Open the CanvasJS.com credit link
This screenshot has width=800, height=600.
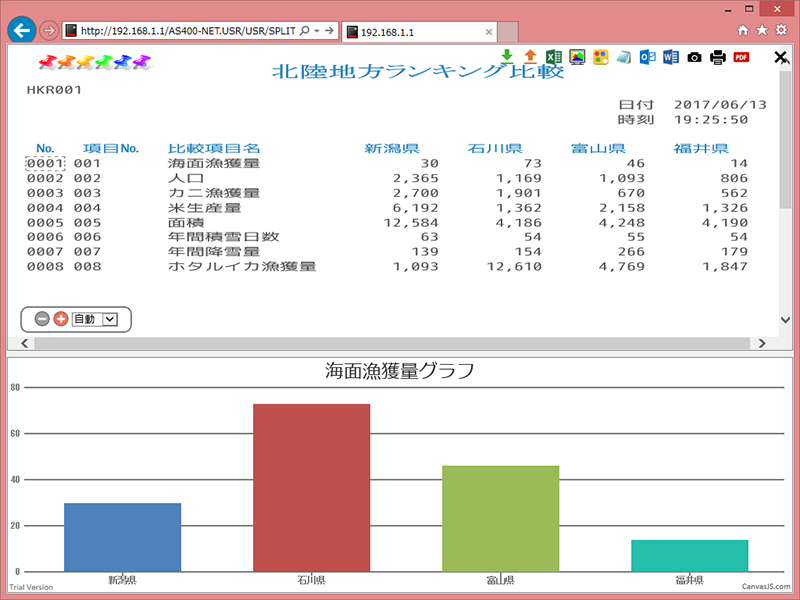[x=766, y=587]
